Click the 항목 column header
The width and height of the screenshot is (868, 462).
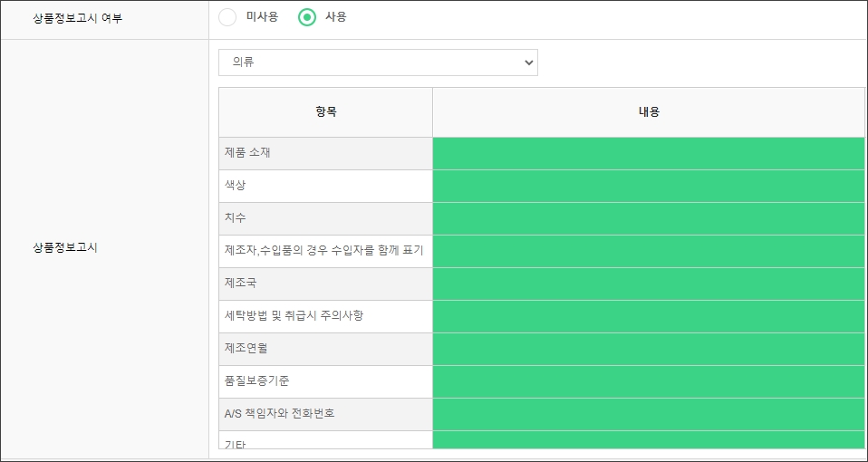click(326, 112)
